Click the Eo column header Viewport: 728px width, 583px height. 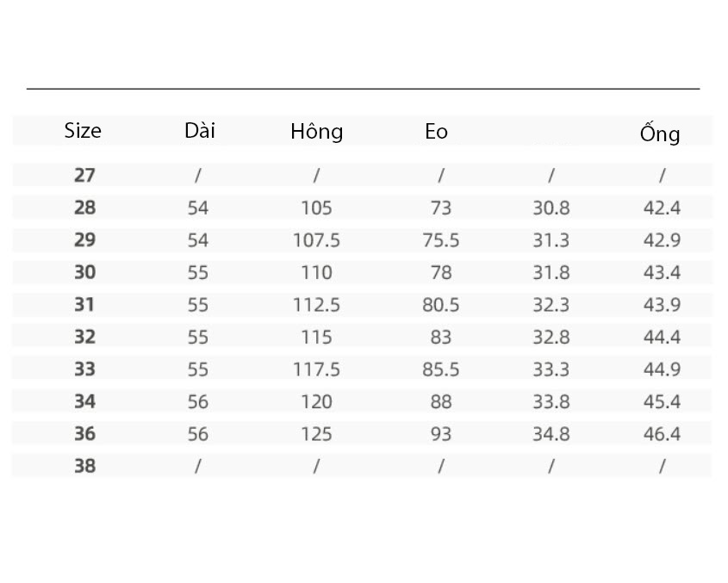coord(437,132)
